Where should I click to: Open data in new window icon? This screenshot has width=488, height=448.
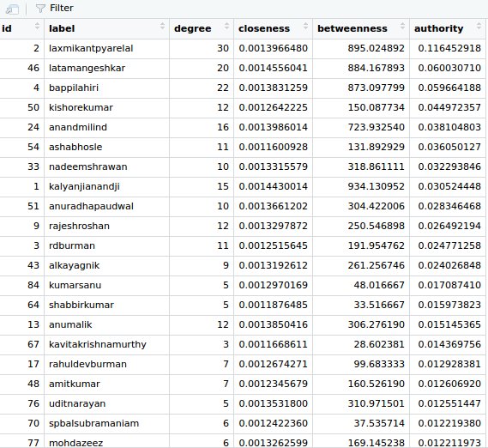pyautogui.click(x=12, y=9)
